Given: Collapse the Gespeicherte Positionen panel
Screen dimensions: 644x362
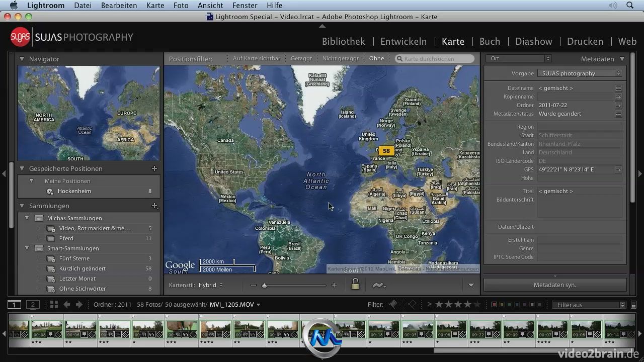Looking at the screenshot, I should tap(22, 168).
